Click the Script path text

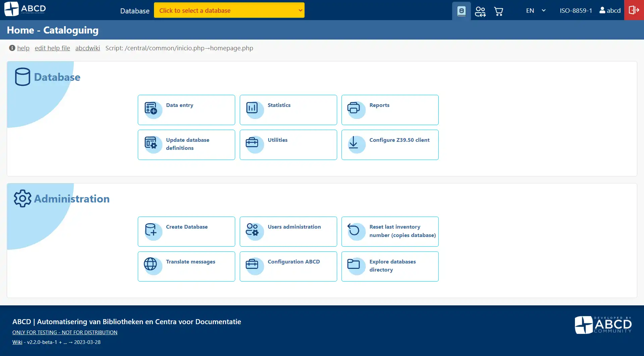click(179, 48)
